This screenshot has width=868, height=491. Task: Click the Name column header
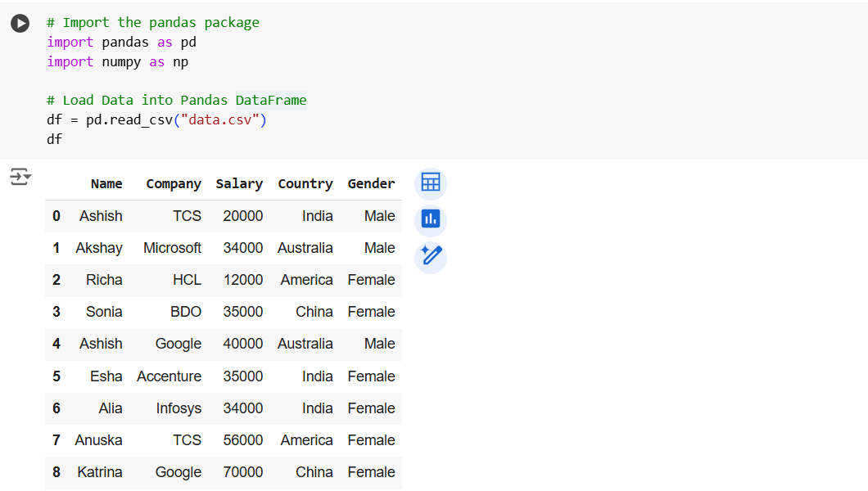point(106,183)
